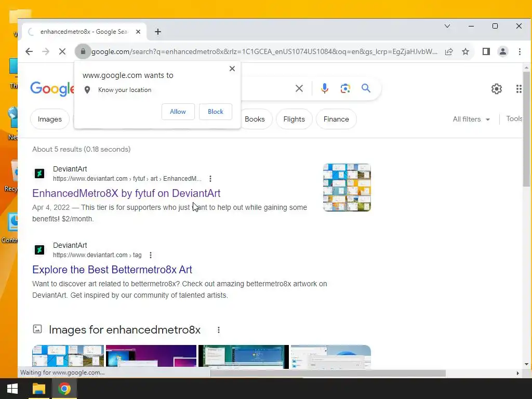
Task: Click the horizontal scrollbar right arrow
Action: (517, 373)
